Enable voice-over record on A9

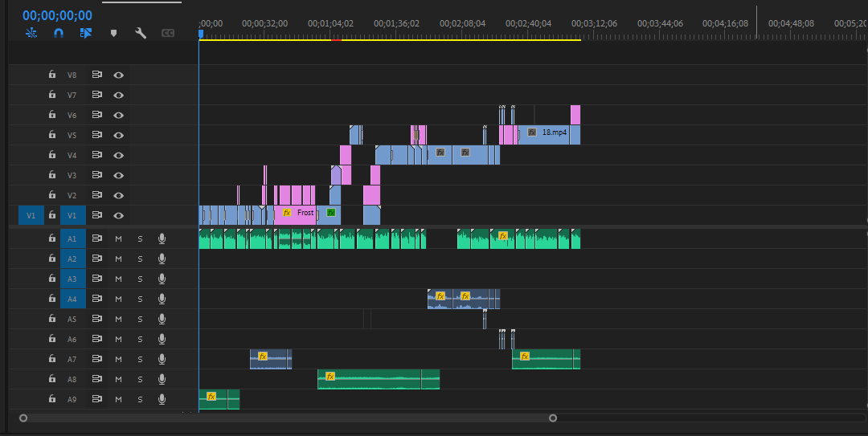coord(162,399)
